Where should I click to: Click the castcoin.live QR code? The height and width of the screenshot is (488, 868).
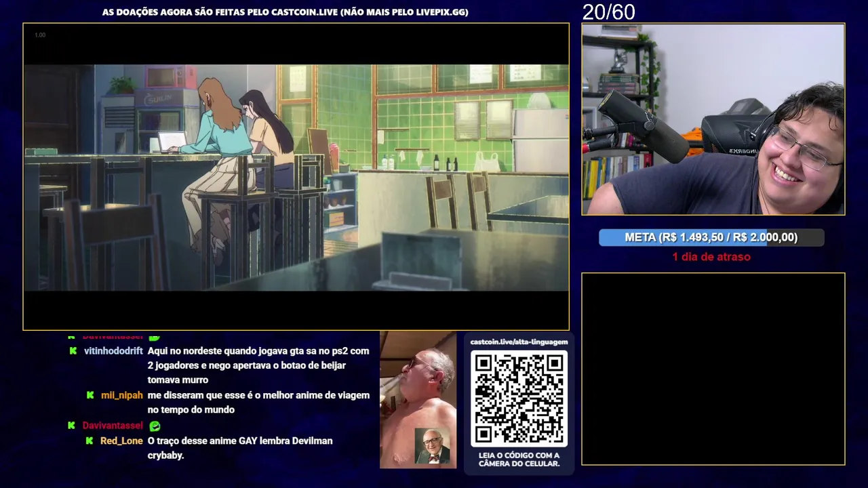click(x=519, y=399)
